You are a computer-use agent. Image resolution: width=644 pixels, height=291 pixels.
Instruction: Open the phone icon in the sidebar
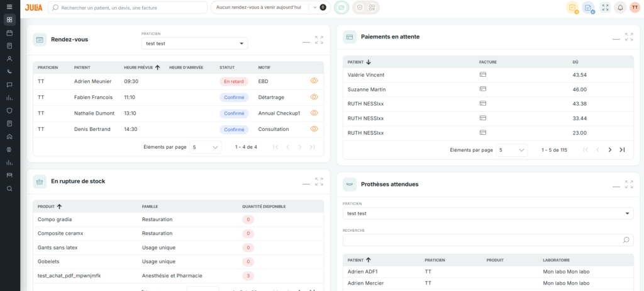click(x=9, y=72)
